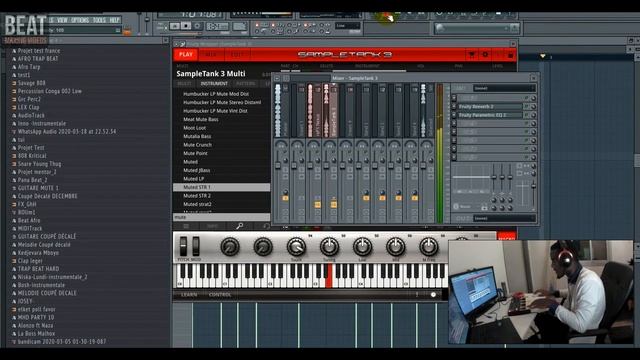Screen dimensions: 640x360
Task: Toggle SampleTank MACRO red button
Action: point(507,237)
